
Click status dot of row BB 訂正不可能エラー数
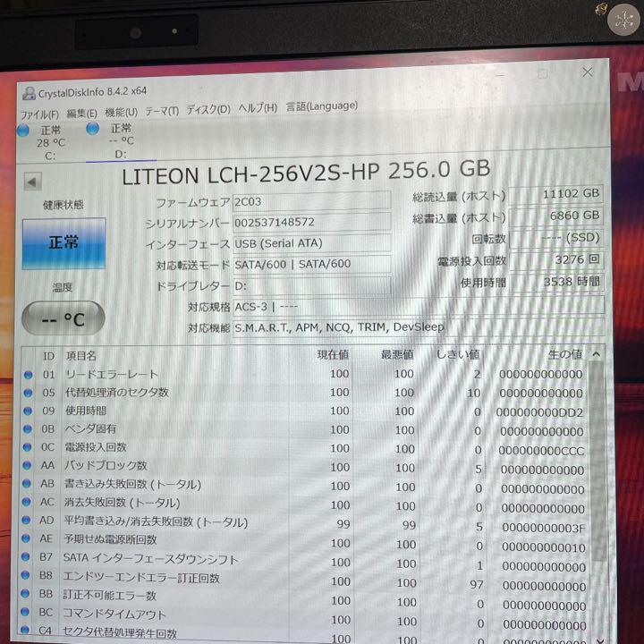point(25,593)
